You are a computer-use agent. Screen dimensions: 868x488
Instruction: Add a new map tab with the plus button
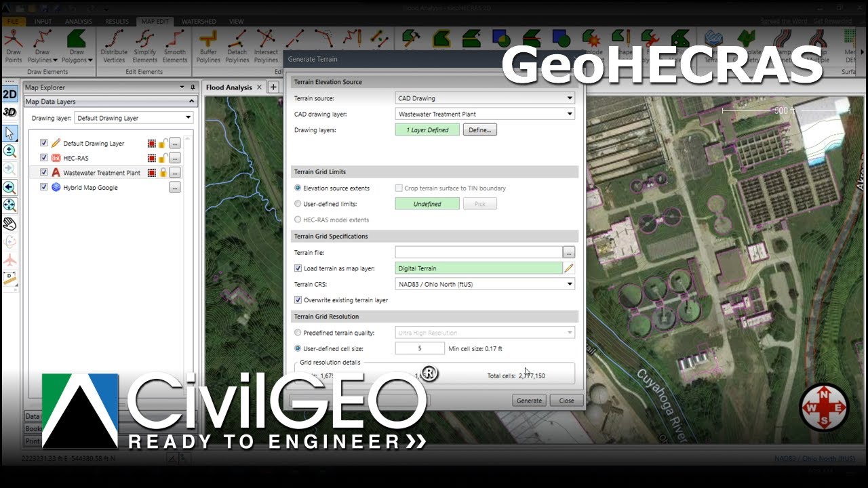[x=273, y=87]
